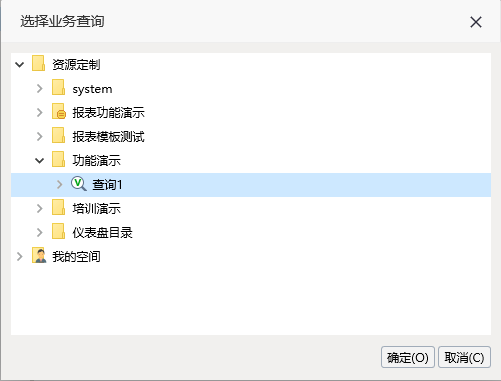This screenshot has height=381, width=501.
Task: Click the 资源定制 root folder icon
Action: [x=38, y=64]
